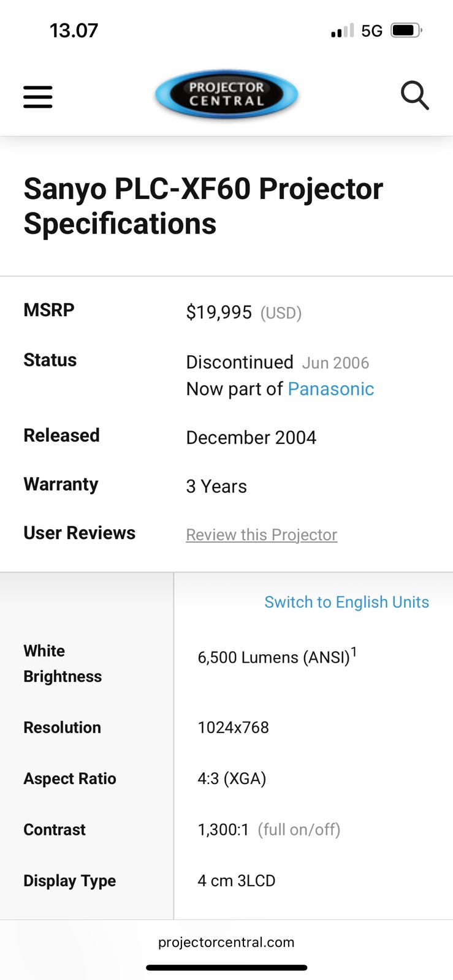The image size is (453, 980).
Task: Tap the Sanyo PLC-XF60 page heading
Action: [203, 206]
